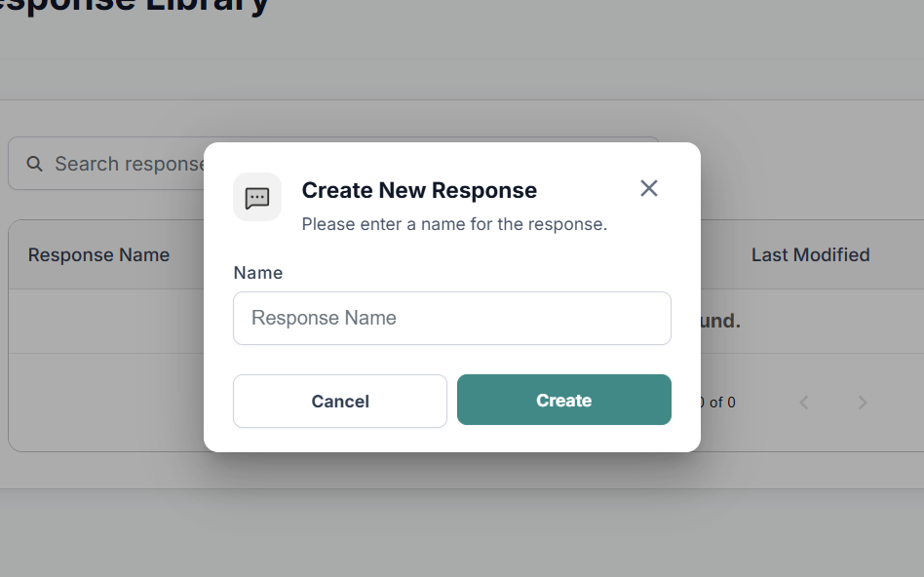Focus the Response Name input field
This screenshot has height=577, width=924.
click(x=451, y=318)
